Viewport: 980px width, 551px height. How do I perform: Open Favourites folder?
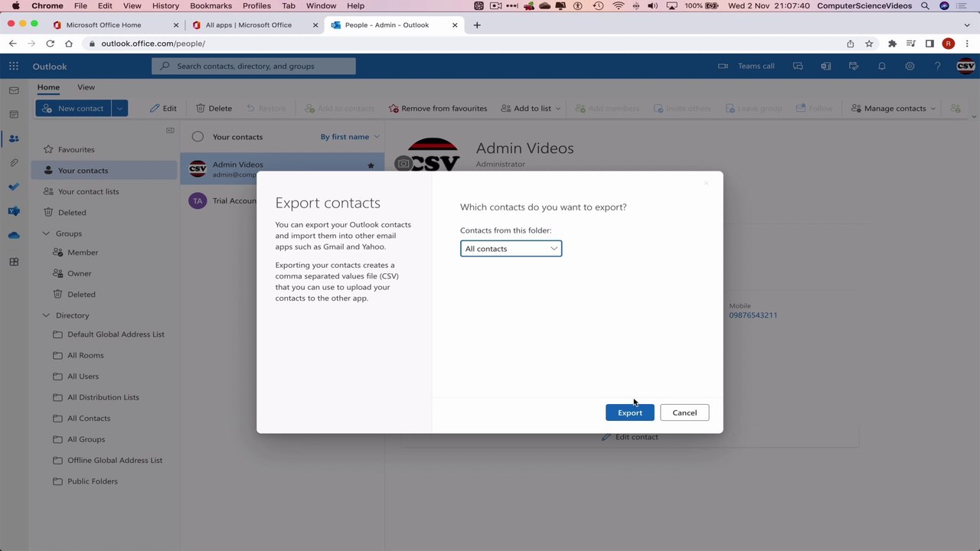(x=106, y=150)
